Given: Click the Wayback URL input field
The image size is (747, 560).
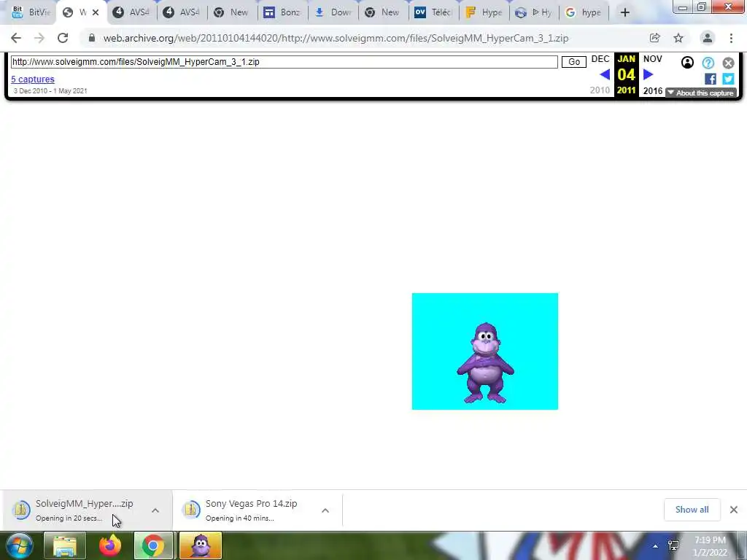Looking at the screenshot, I should point(284,62).
